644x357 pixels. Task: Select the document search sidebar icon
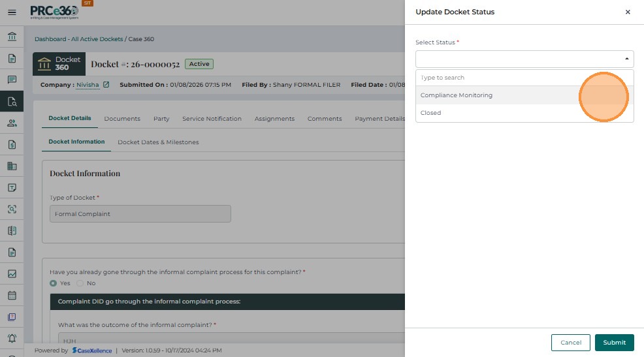click(12, 101)
